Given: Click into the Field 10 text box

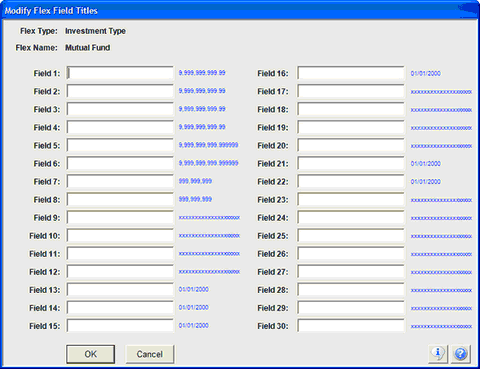Looking at the screenshot, I should [120, 235].
